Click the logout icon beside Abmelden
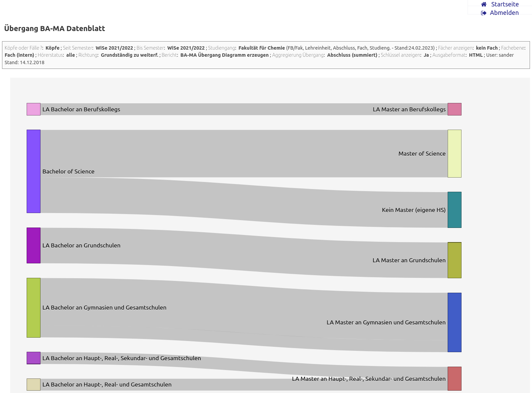Image resolution: width=532 pixels, height=393 pixels. tap(484, 13)
